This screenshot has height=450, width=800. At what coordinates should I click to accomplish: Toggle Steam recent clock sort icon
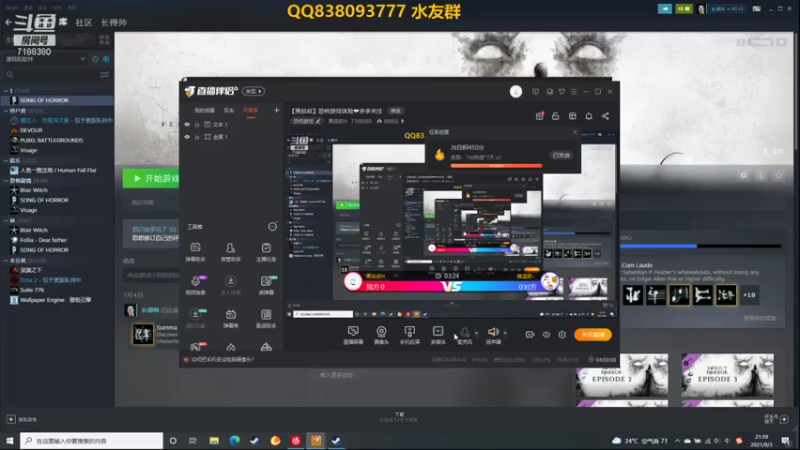(x=95, y=59)
